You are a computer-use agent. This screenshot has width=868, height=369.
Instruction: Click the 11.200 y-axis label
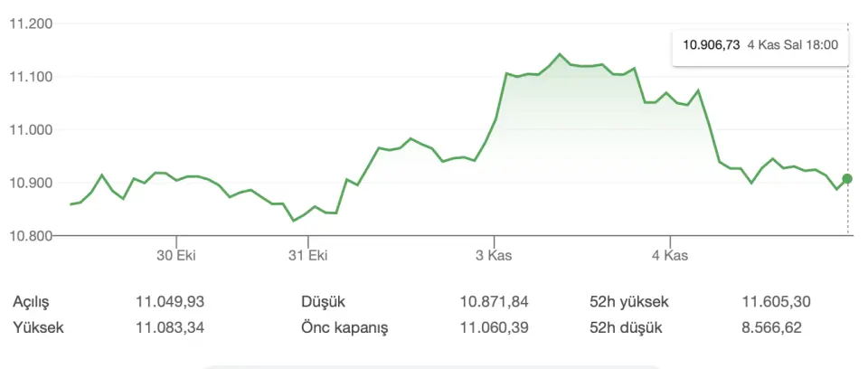click(31, 24)
